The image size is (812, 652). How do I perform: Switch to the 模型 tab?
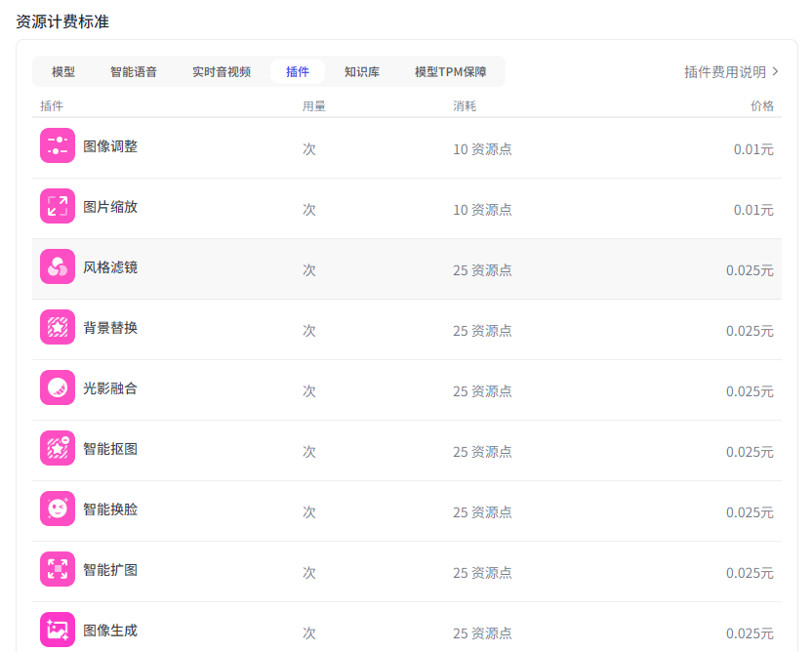click(63, 71)
